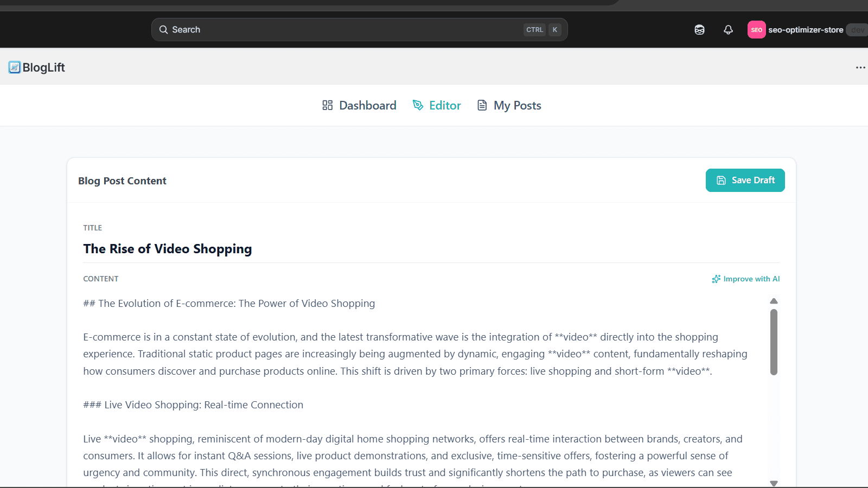Viewport: 868px width, 488px height.
Task: Click the content scrollbar up arrow
Action: click(x=774, y=301)
